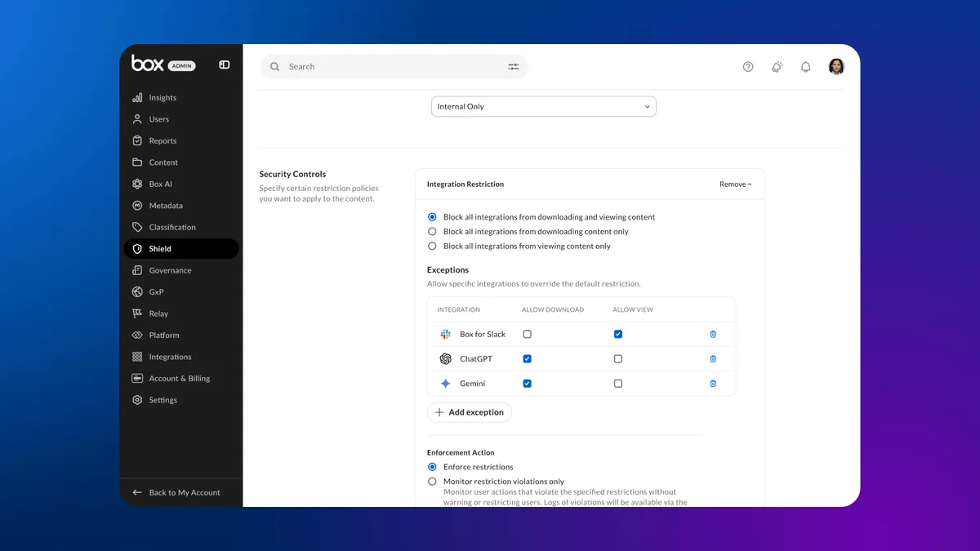Viewport: 980px width, 551px height.
Task: Delete the ChatGPT exception row
Action: pyautogui.click(x=713, y=358)
